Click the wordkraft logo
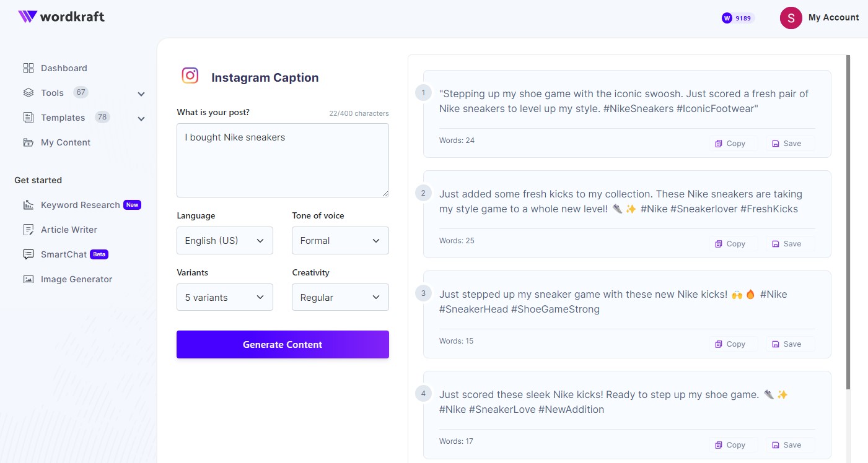868x463 pixels. 61,17
